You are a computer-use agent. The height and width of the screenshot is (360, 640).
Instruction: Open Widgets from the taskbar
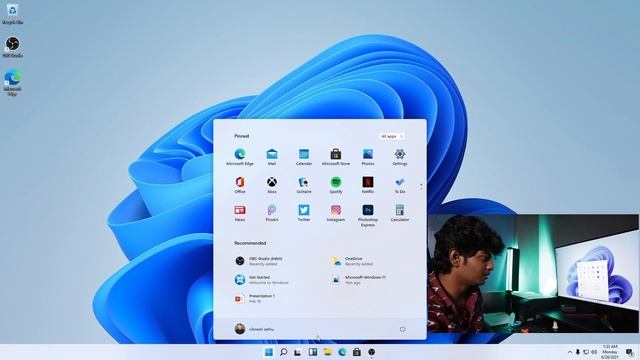tap(313, 352)
